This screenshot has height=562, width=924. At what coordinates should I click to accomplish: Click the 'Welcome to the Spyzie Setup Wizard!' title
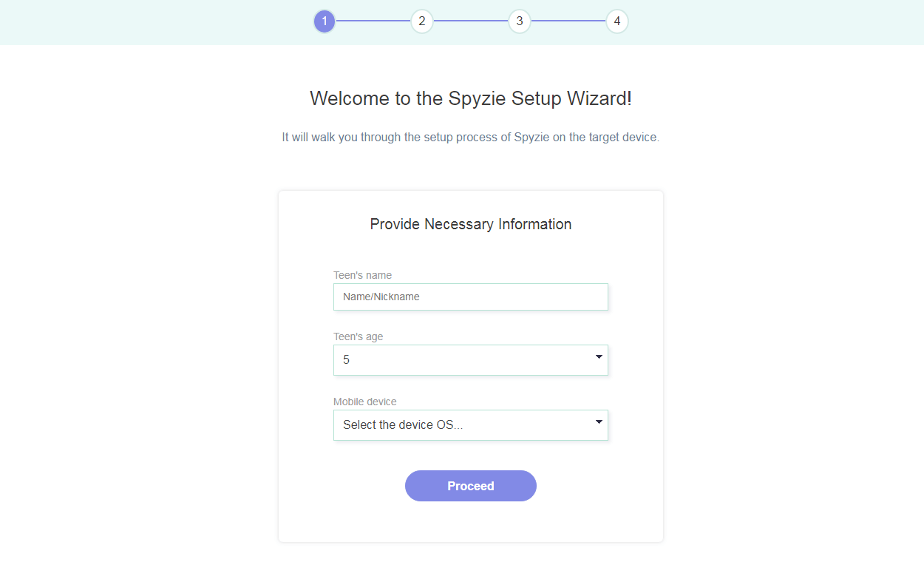tap(470, 98)
